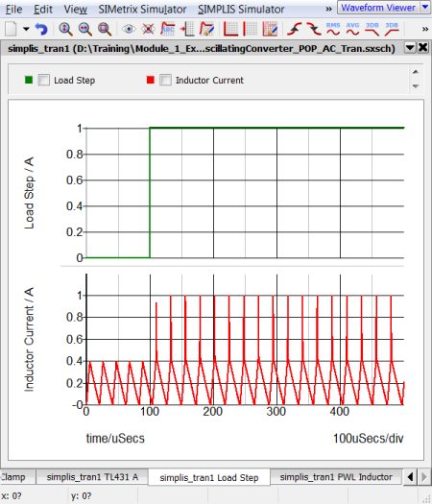The height and width of the screenshot is (504, 432).
Task: Click the legend scroll down arrow
Action: click(416, 86)
